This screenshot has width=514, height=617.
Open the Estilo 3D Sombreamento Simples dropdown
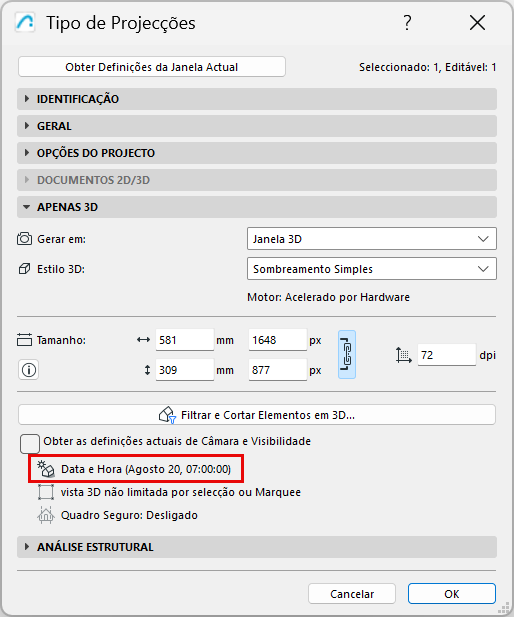pos(372,269)
